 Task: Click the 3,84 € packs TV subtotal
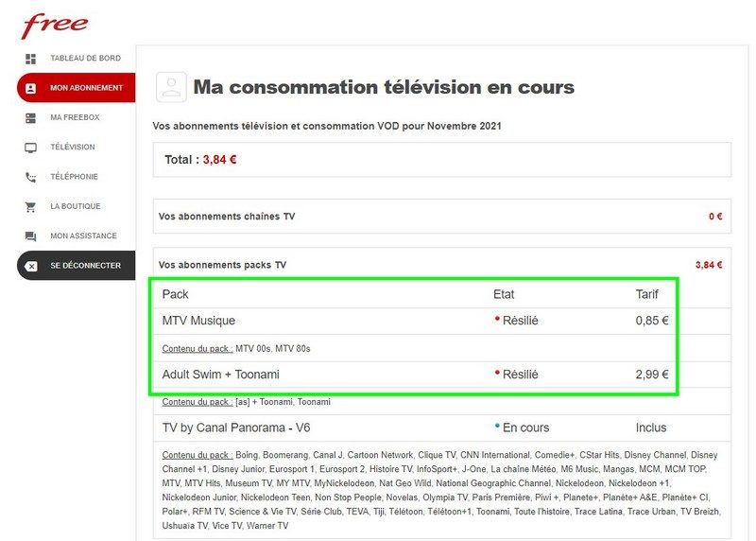709,265
